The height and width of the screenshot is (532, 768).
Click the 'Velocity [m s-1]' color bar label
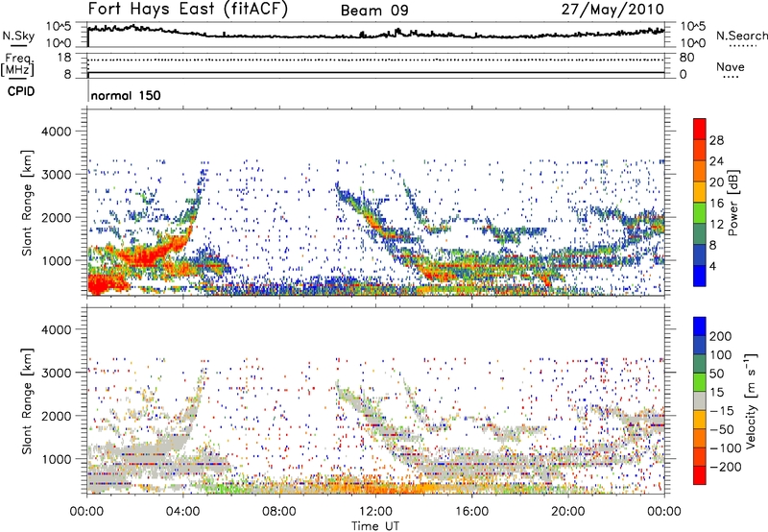click(x=751, y=400)
